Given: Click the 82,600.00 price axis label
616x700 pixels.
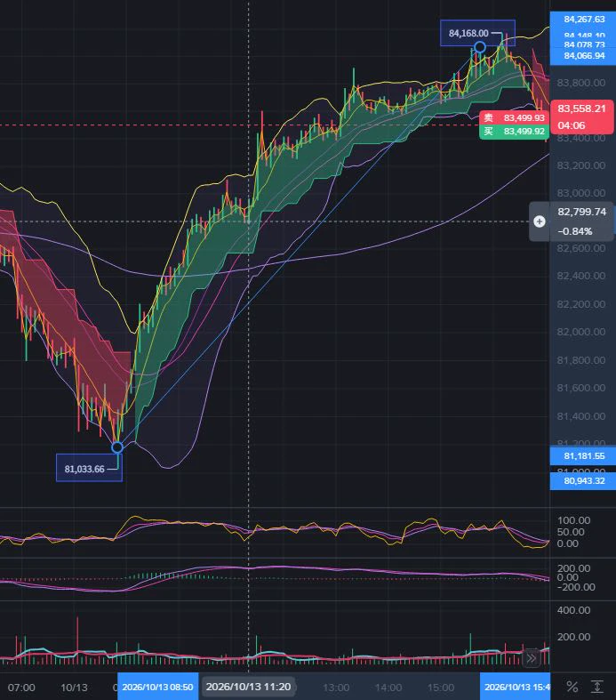Looking at the screenshot, I should [580, 248].
